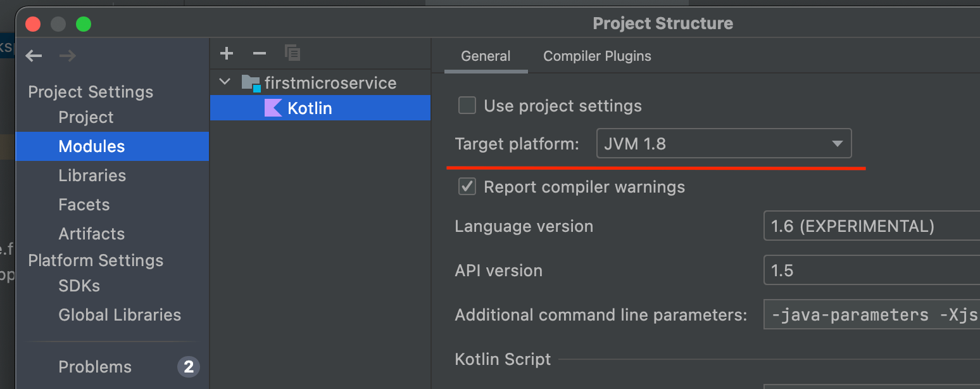Toggle the Report compiler warnings checkbox
The height and width of the screenshot is (389, 980).
(467, 186)
